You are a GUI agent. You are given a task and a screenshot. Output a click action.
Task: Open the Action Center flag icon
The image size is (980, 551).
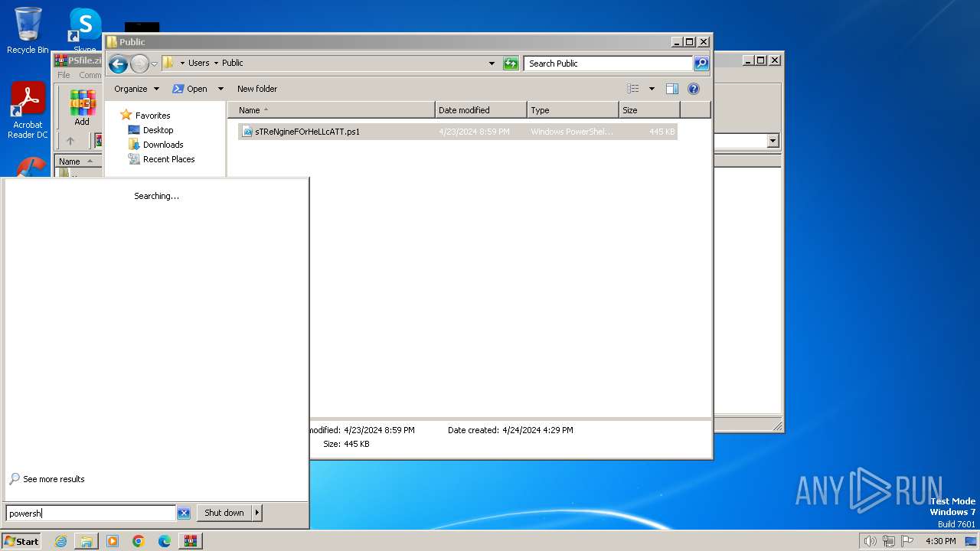[906, 541]
